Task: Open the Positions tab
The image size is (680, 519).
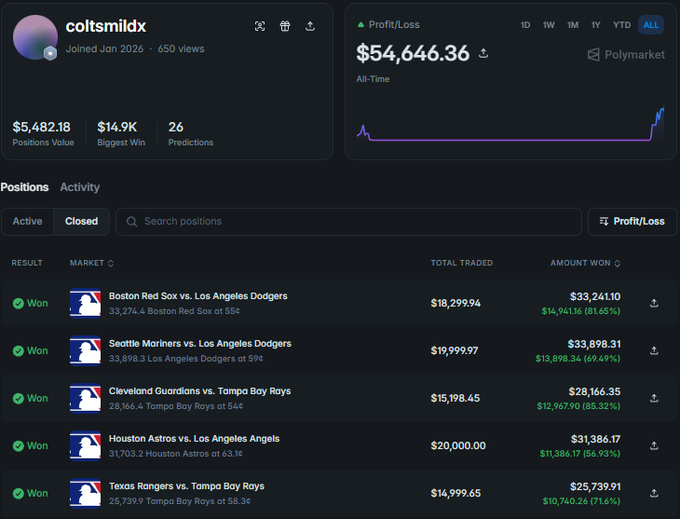Action: 25,187
